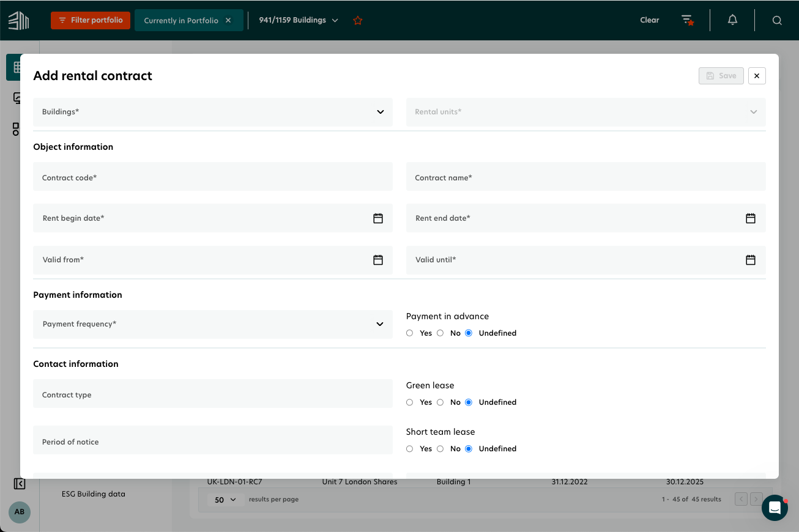Select Undefined for Payment in advance
The width and height of the screenshot is (799, 532).
coord(469,333)
